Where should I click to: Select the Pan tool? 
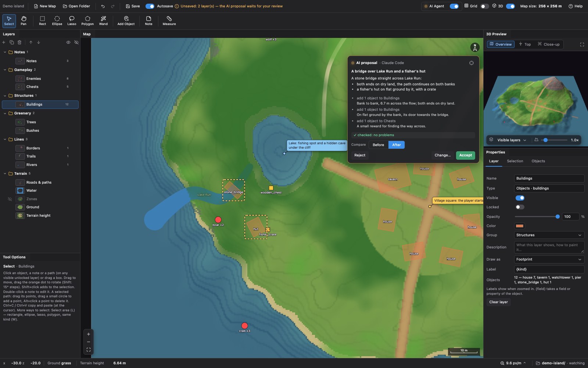(24, 21)
